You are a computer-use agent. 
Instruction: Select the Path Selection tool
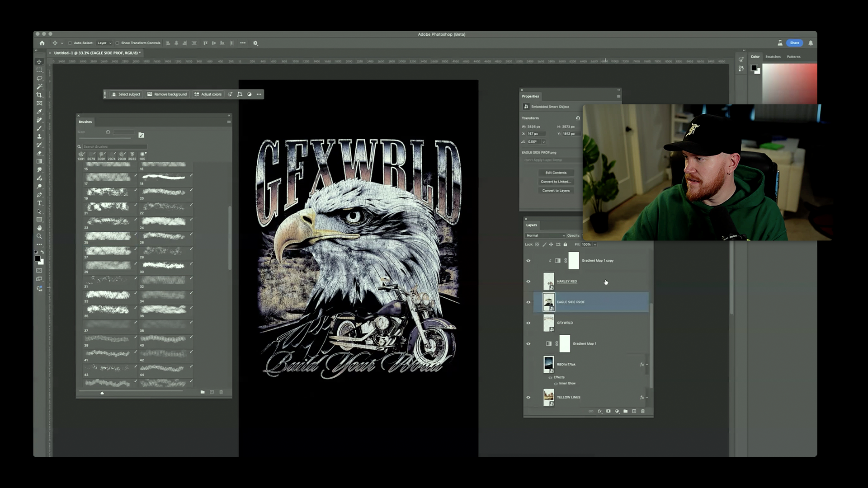pos(39,211)
